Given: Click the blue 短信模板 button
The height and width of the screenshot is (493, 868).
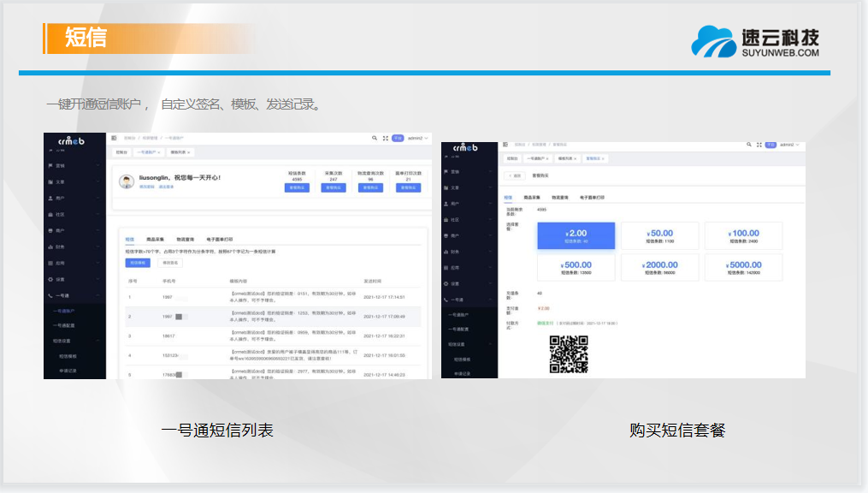Looking at the screenshot, I should point(138,263).
